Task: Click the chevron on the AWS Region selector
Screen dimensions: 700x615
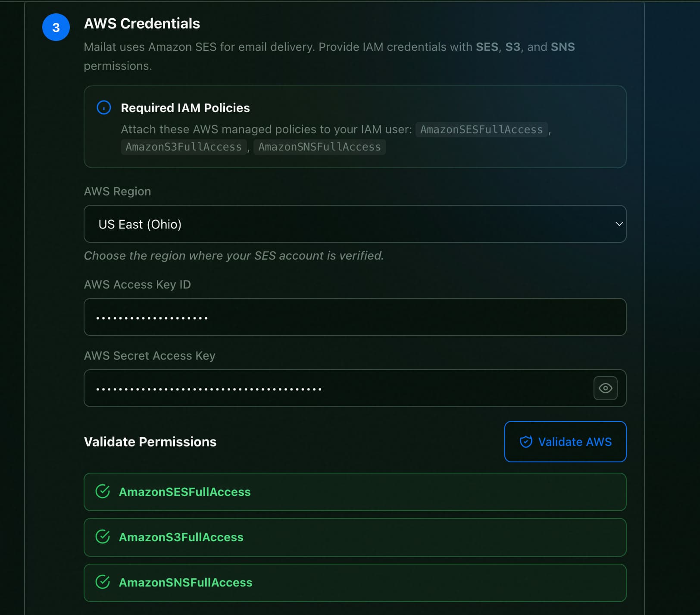Action: click(619, 224)
